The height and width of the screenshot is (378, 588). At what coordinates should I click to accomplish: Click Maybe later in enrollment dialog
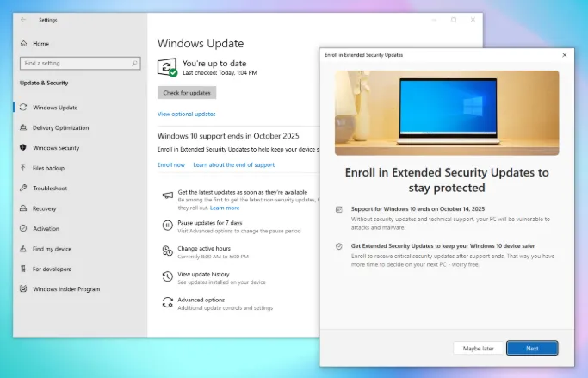click(x=478, y=349)
